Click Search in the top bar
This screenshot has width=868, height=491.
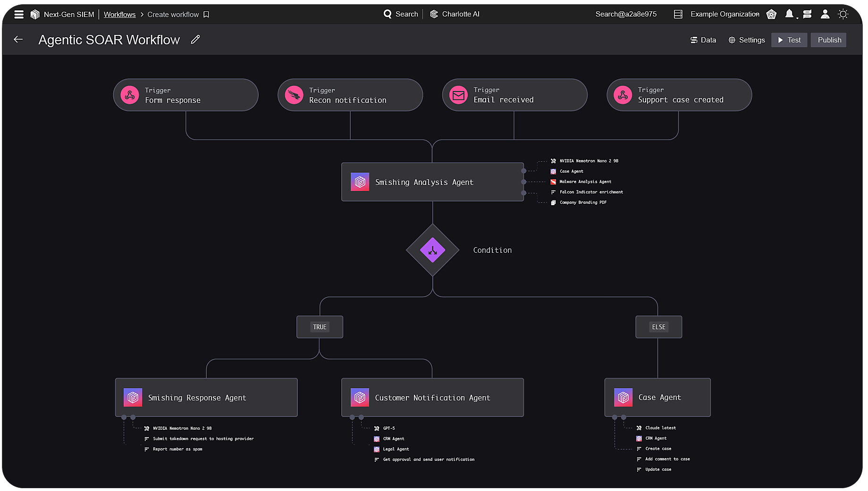click(401, 14)
